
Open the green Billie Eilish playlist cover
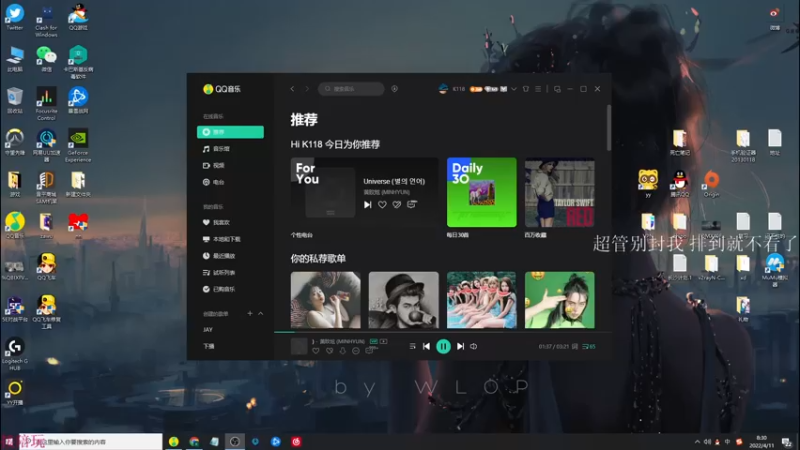[x=560, y=300]
